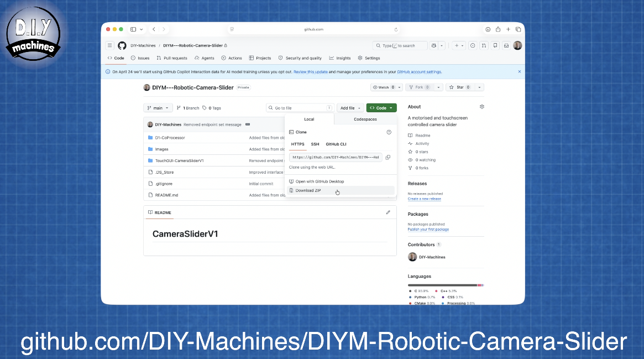
Task: Go back in Safari browser history
Action: click(x=154, y=29)
